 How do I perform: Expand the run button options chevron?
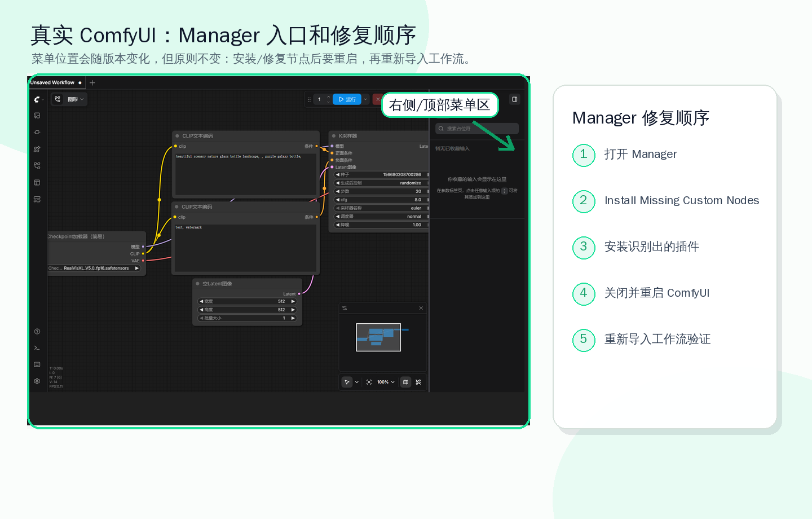365,99
